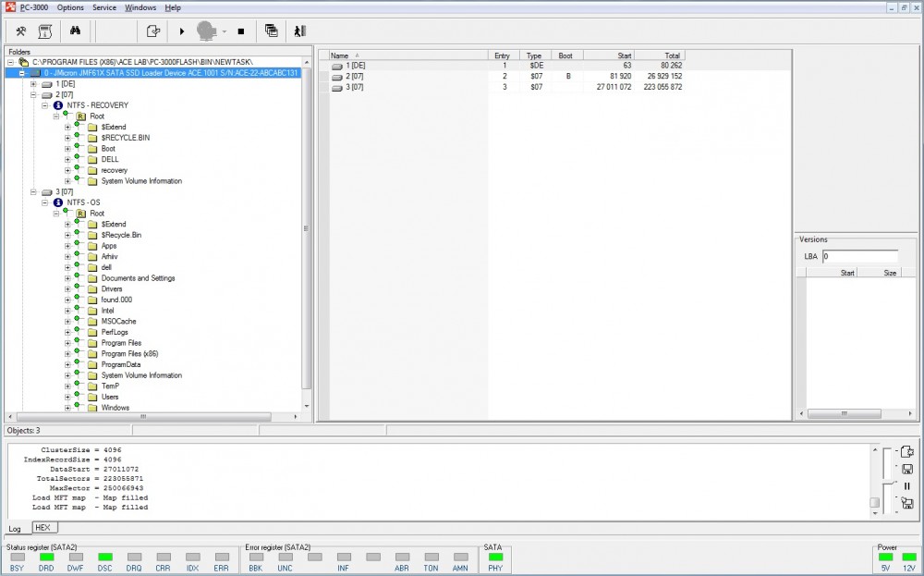Click the cascading windows toolbar icon

pos(271,31)
